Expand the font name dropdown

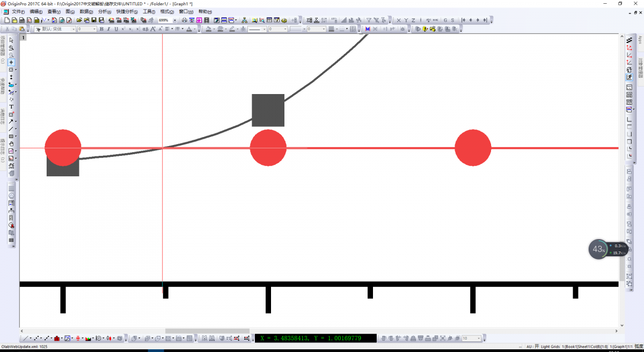point(74,29)
